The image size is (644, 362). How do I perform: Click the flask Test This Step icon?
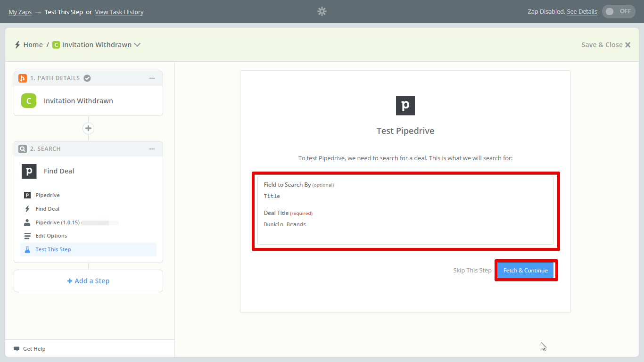point(27,249)
